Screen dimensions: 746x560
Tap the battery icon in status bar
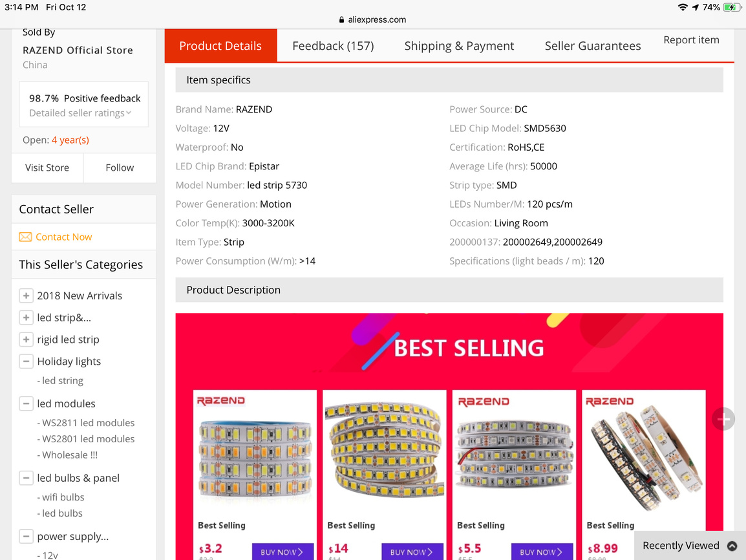[731, 7]
